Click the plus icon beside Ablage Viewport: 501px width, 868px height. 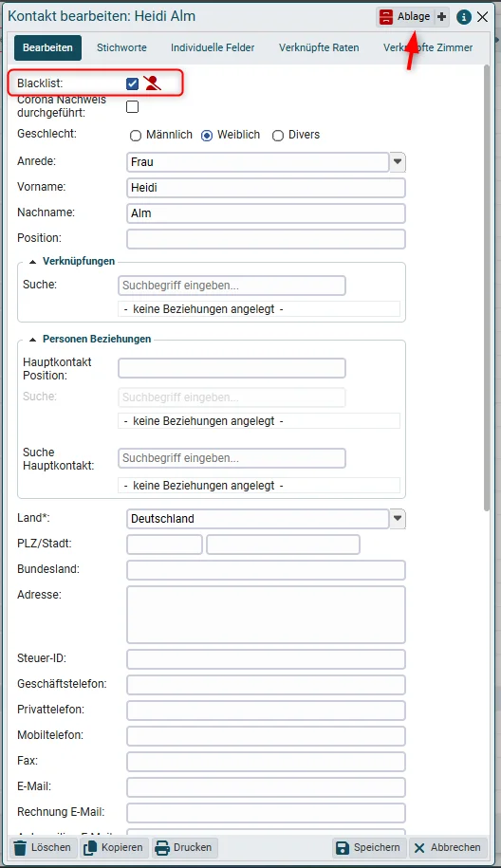click(x=442, y=17)
